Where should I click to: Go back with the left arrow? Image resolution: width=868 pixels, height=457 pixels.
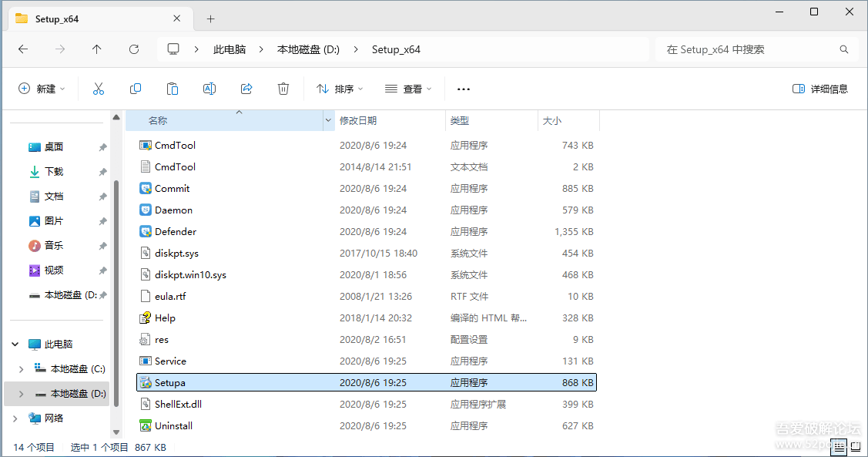tap(23, 49)
